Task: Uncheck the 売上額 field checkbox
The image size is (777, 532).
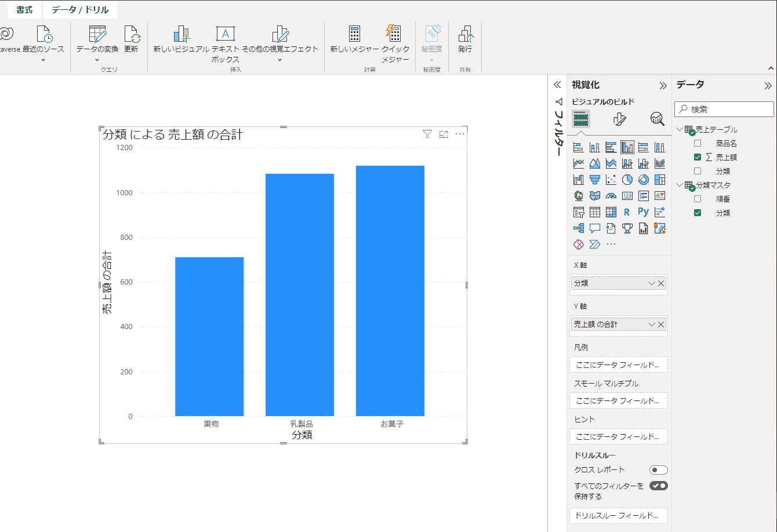Action: pos(698,156)
